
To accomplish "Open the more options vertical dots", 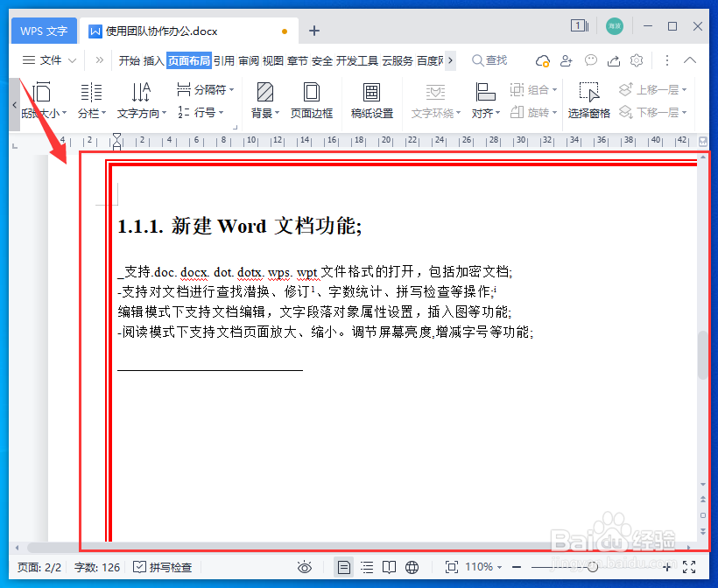I will (x=666, y=60).
